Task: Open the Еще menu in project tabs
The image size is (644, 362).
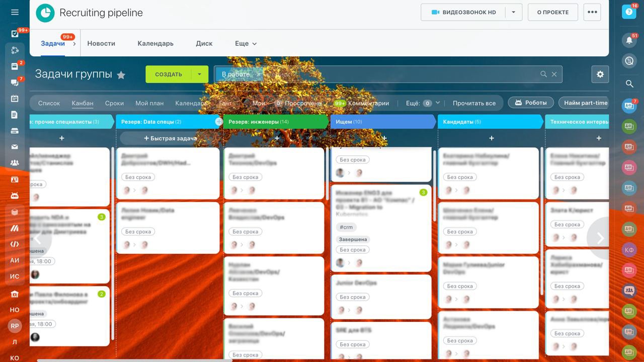Action: (246, 44)
